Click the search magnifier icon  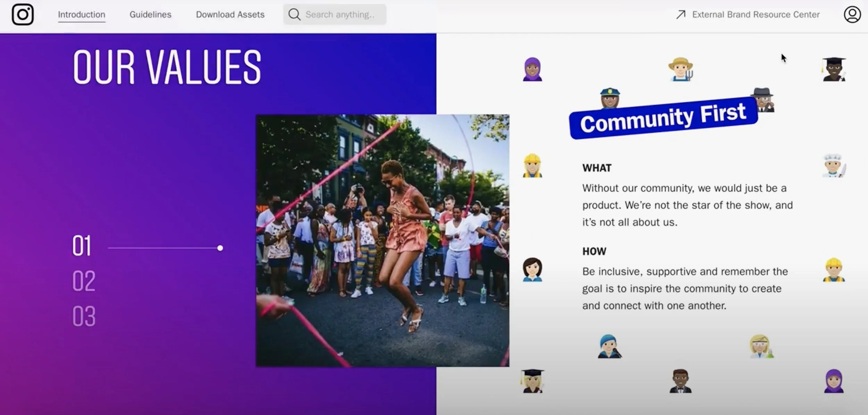point(294,15)
